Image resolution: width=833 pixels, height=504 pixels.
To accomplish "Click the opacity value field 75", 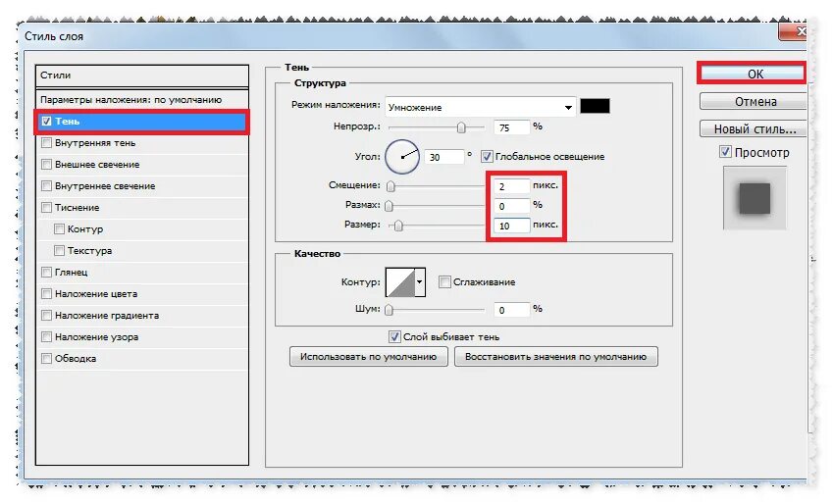I will pos(512,127).
